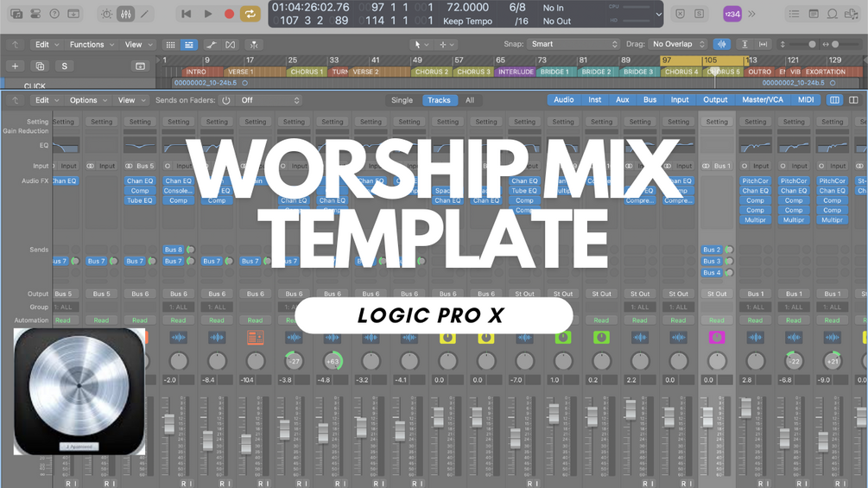Open the Tracks area Edit menu

coord(46,44)
